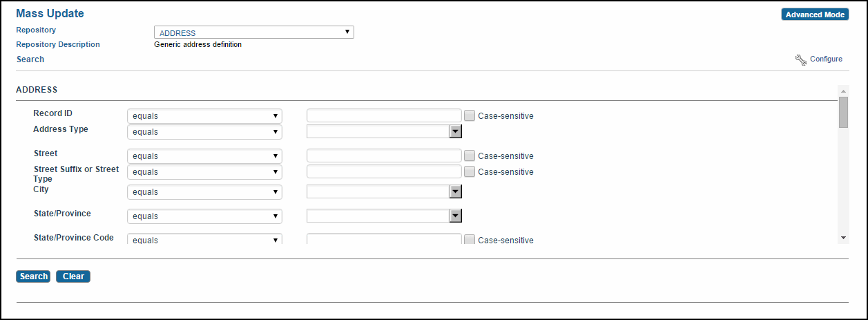Open the City value picker arrow

click(455, 191)
